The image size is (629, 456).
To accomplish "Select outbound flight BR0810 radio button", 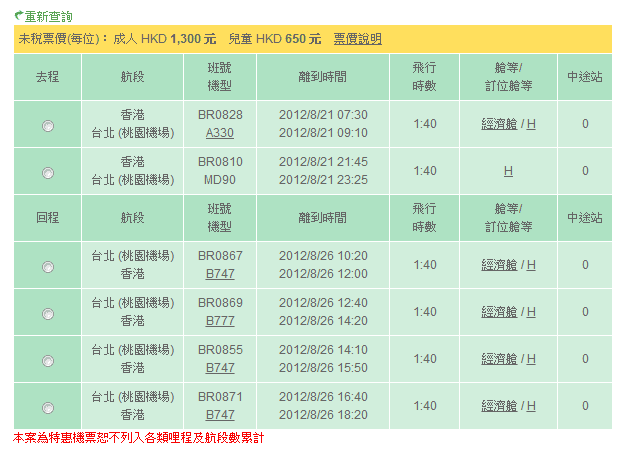I will (48, 172).
